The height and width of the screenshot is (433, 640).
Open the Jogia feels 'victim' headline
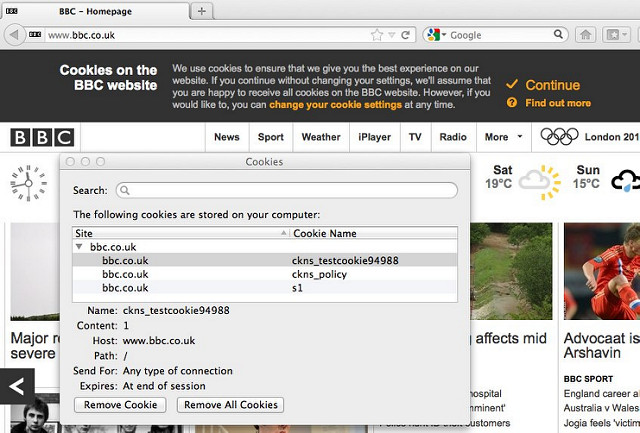pos(602,423)
